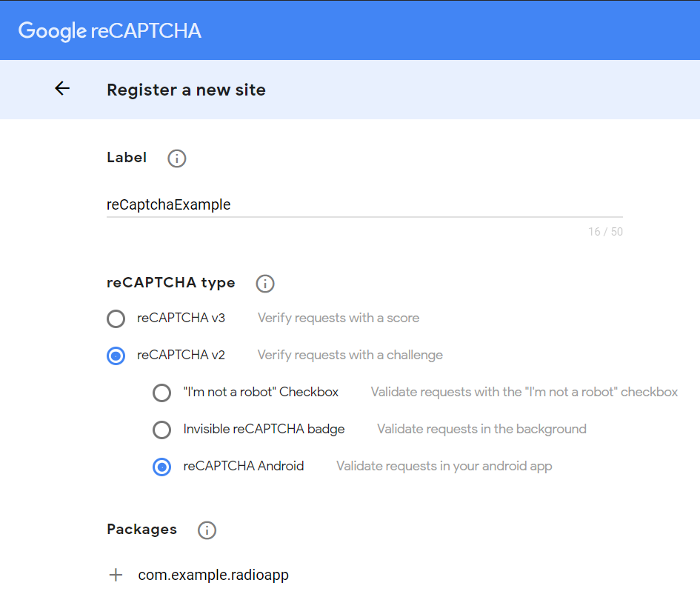Go back using the left arrow icon

tap(62, 88)
